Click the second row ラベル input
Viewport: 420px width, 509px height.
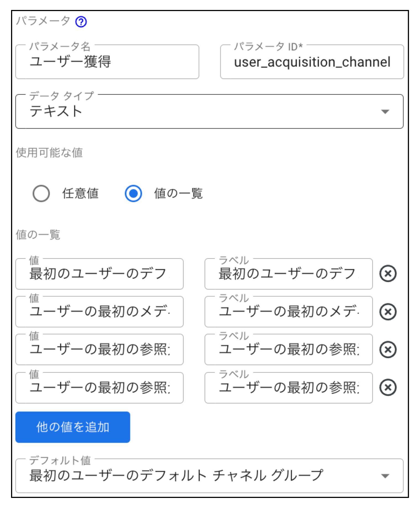point(288,312)
